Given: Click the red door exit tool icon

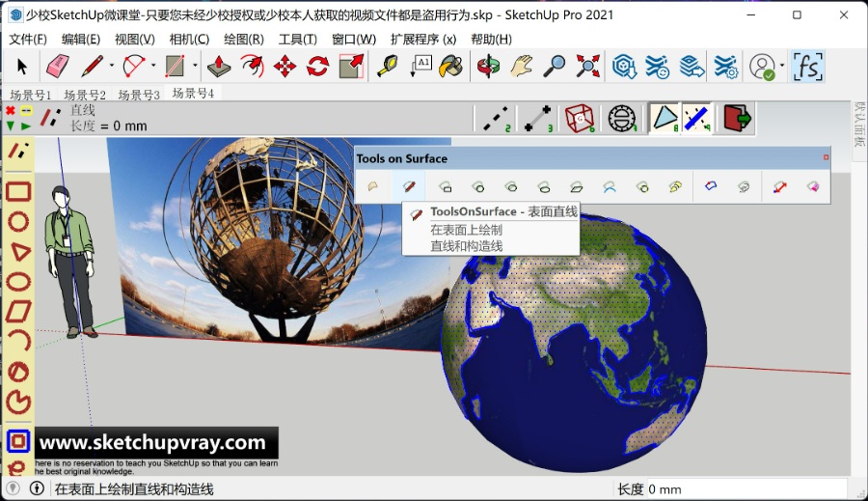Looking at the screenshot, I should [x=738, y=118].
